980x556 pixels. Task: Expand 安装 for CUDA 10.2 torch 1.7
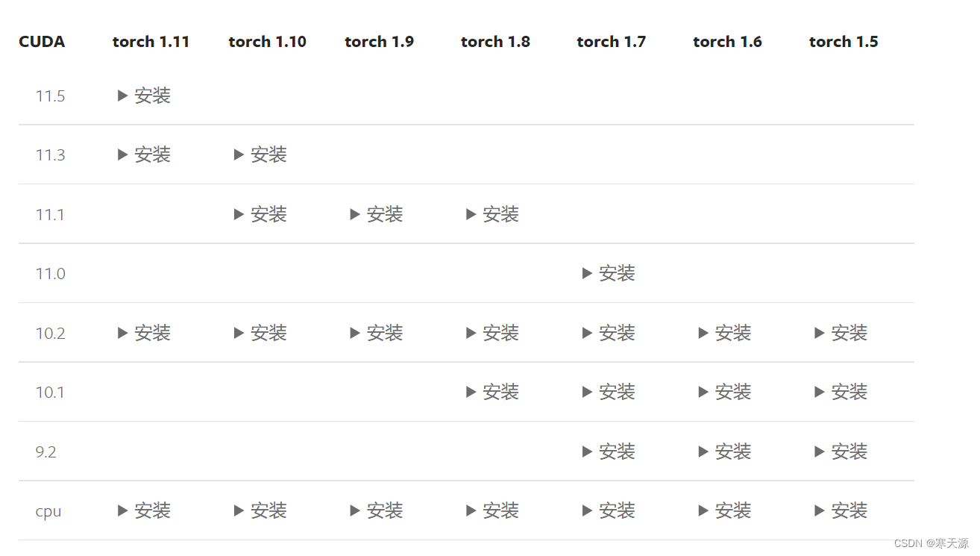click(x=609, y=333)
